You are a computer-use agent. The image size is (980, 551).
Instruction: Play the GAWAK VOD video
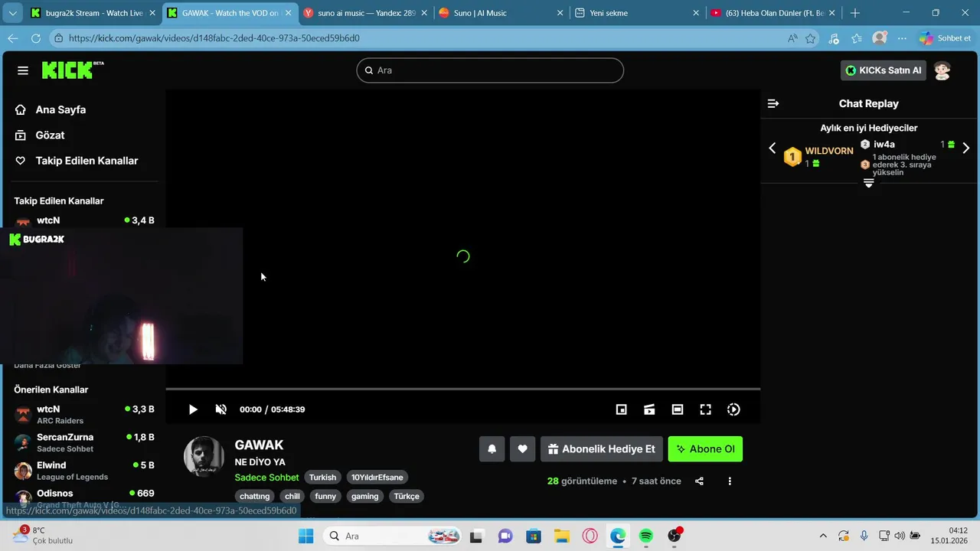tap(193, 409)
